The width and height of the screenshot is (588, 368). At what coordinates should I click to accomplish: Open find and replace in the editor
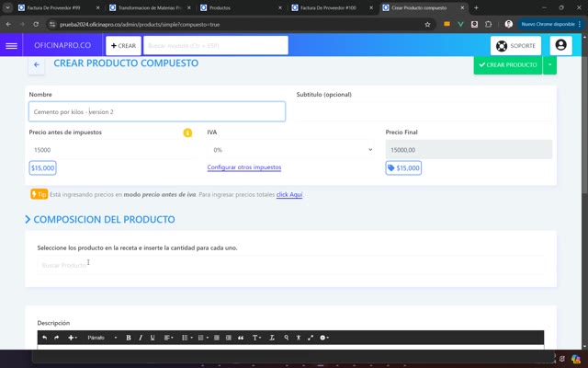286,338
